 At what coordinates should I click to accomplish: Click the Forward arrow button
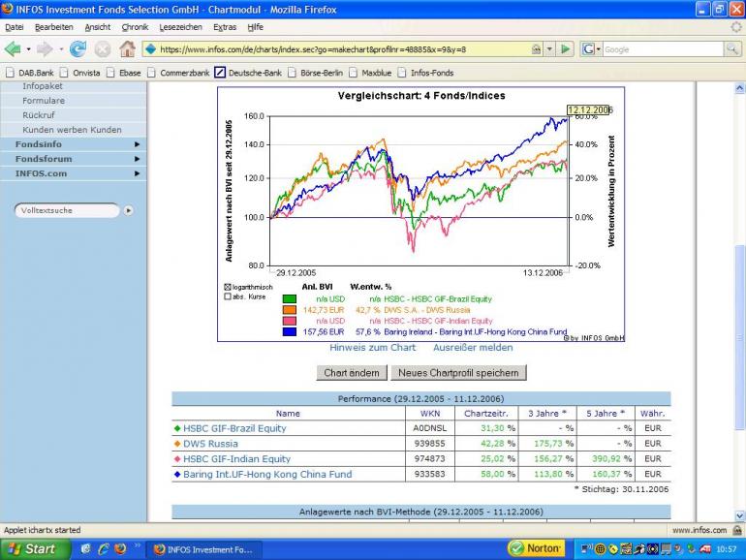coord(45,49)
